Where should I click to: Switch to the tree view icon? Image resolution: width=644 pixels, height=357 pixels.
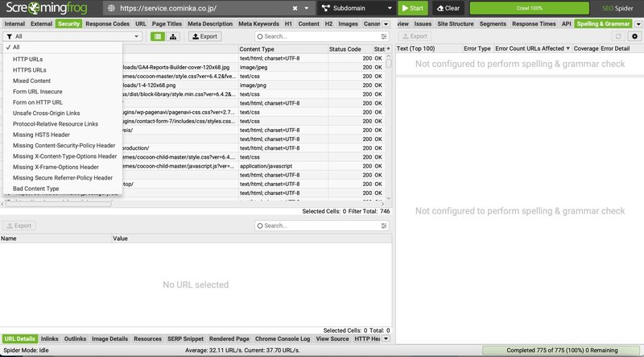point(173,36)
